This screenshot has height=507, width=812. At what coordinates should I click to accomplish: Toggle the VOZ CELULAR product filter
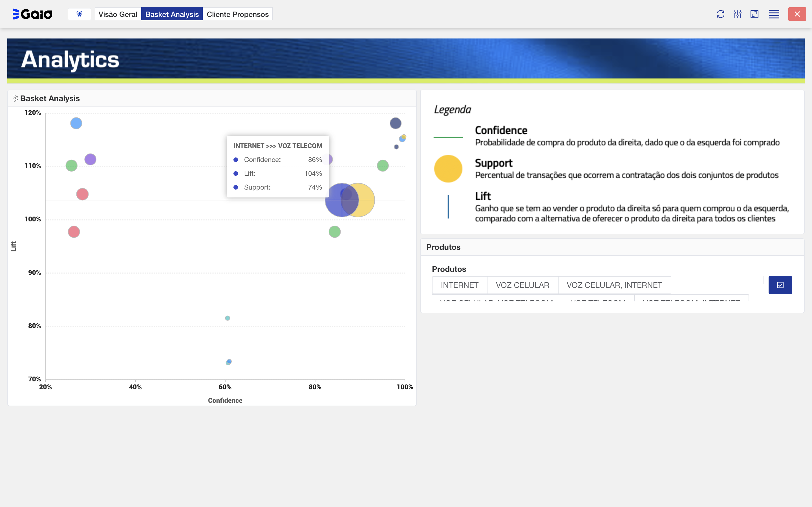522,285
